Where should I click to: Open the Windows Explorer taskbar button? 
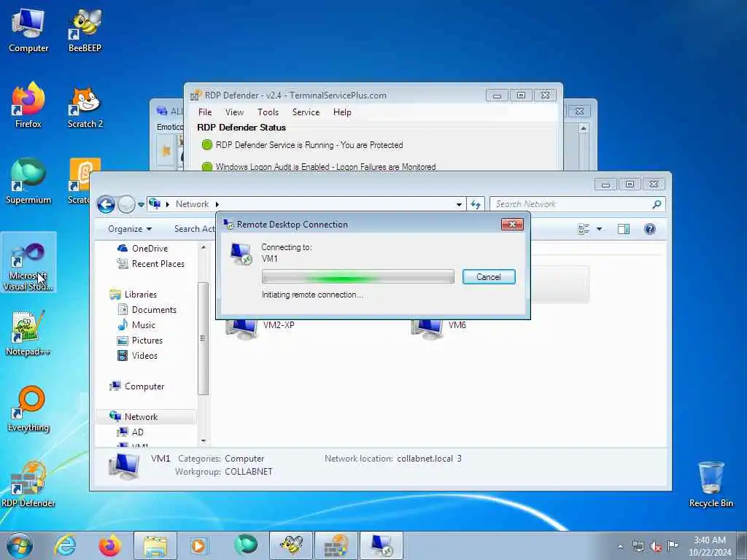(155, 545)
